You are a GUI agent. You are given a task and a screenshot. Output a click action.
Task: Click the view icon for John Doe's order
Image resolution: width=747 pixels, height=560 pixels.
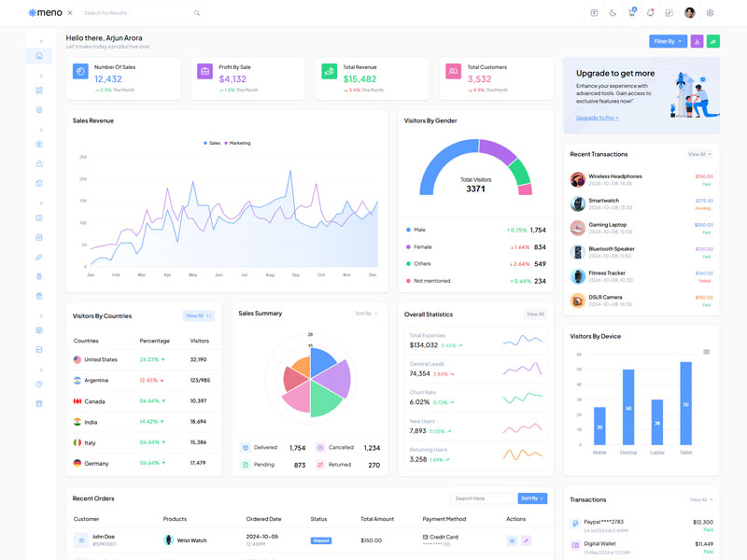click(x=511, y=540)
